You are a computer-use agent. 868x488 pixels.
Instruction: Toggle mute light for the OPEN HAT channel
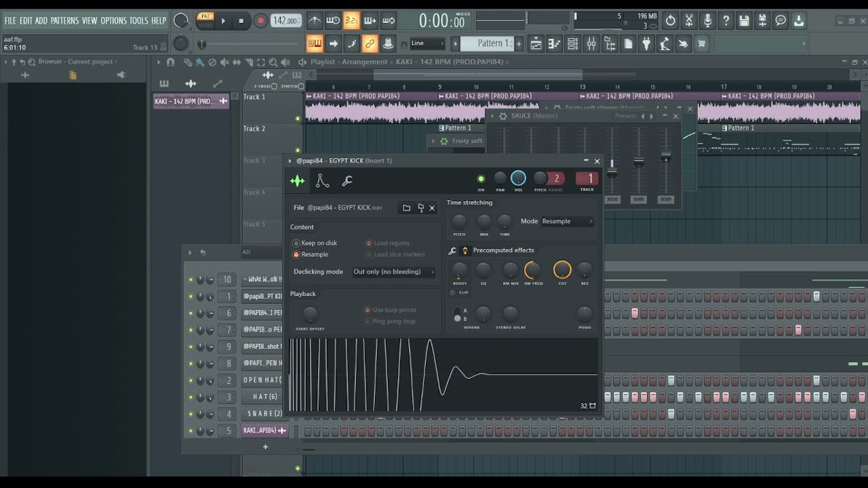click(191, 380)
